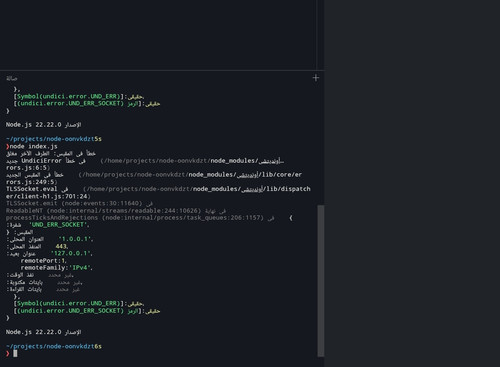Click the rors.js:249:5 text

32,182
